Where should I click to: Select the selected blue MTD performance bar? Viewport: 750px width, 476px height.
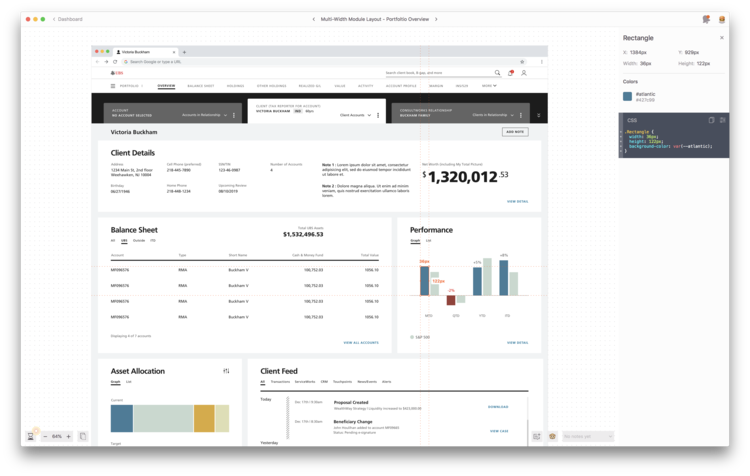[x=425, y=281]
